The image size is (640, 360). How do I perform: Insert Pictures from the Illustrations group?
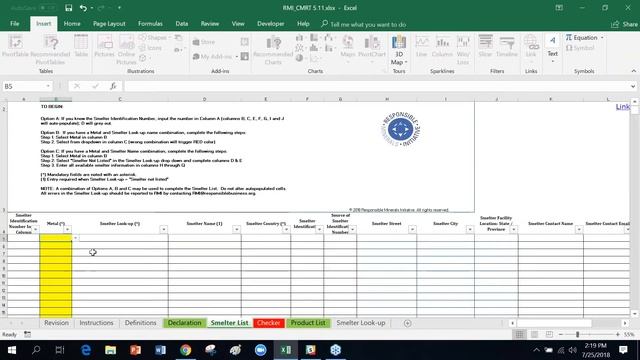(104, 46)
